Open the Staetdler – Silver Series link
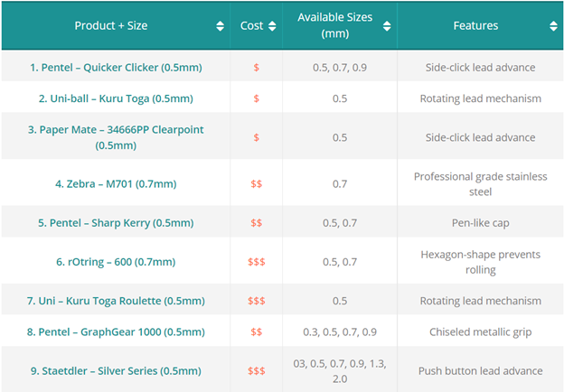 (x=116, y=371)
